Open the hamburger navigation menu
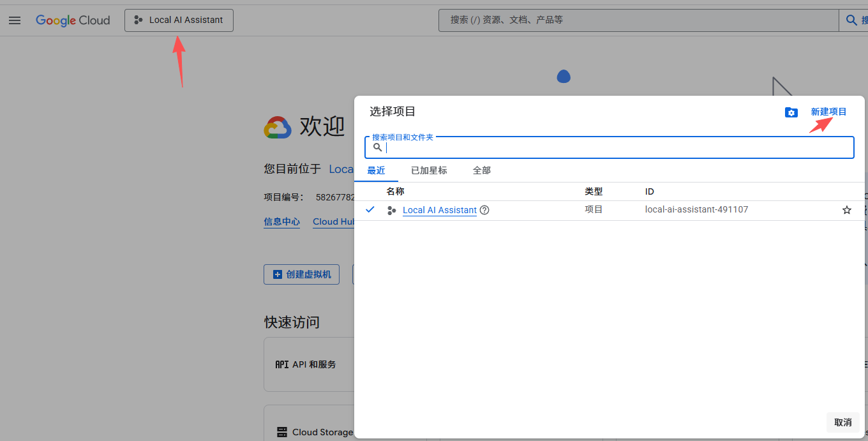Image resolution: width=868 pixels, height=441 pixels. [x=15, y=20]
